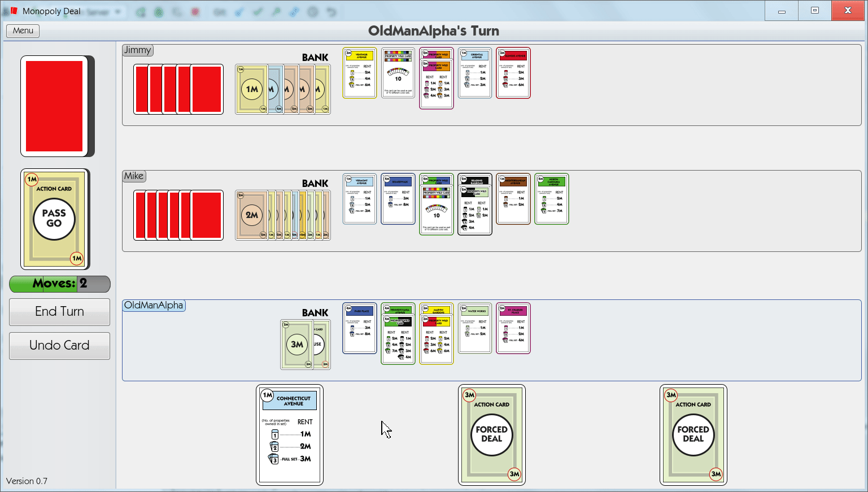This screenshot has width=868, height=492.
Task: Play the Forced Deal card nearest Connecticut Avenue
Action: coord(492,435)
